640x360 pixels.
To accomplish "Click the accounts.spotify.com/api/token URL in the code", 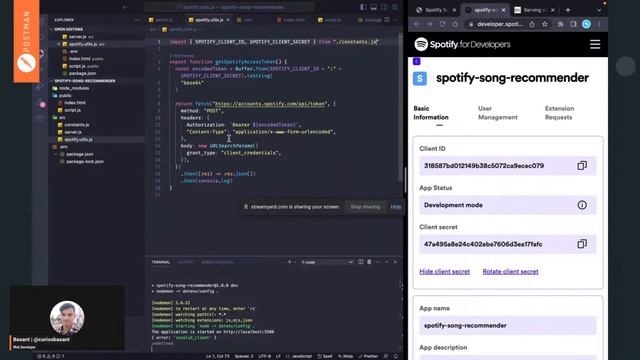I will [269, 104].
